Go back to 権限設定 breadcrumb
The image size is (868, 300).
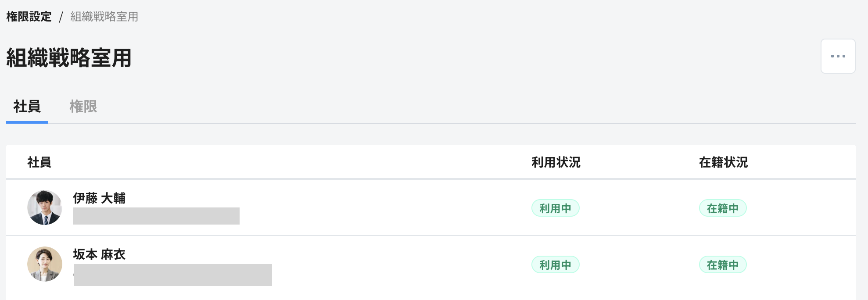[29, 17]
